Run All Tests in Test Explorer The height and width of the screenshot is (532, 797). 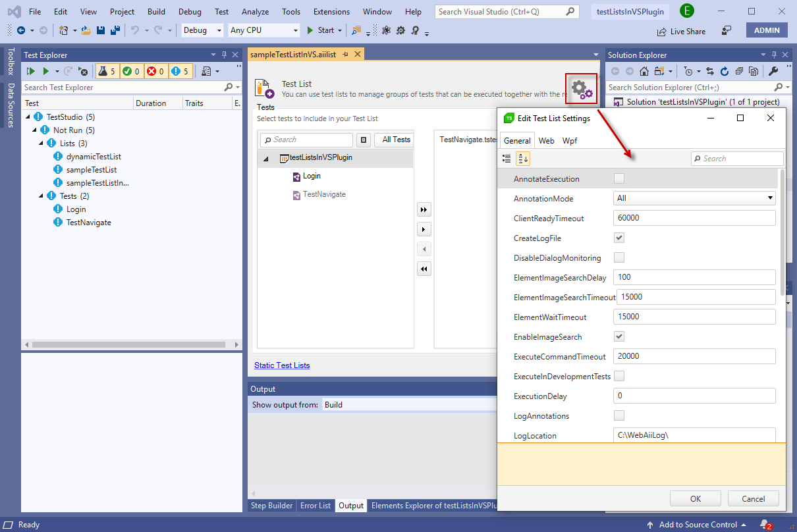[x=30, y=71]
